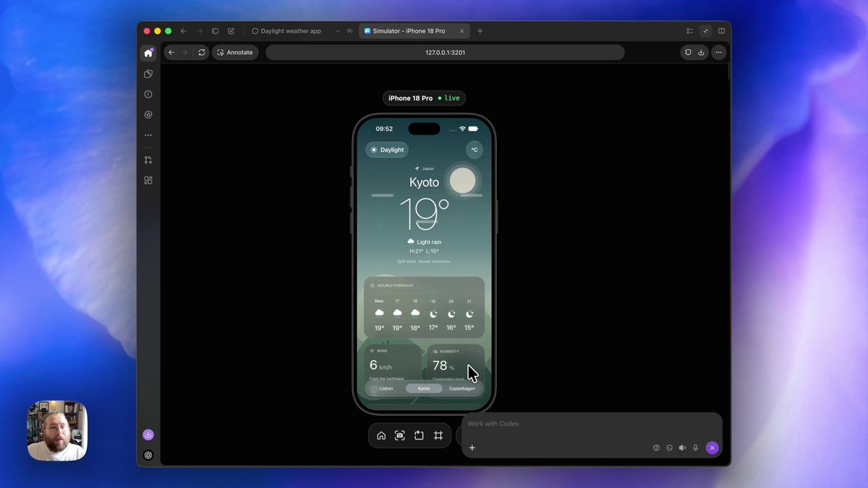Click the chat bubble icon right of the address bar
Image resolution: width=868 pixels, height=488 pixels.
coord(688,52)
